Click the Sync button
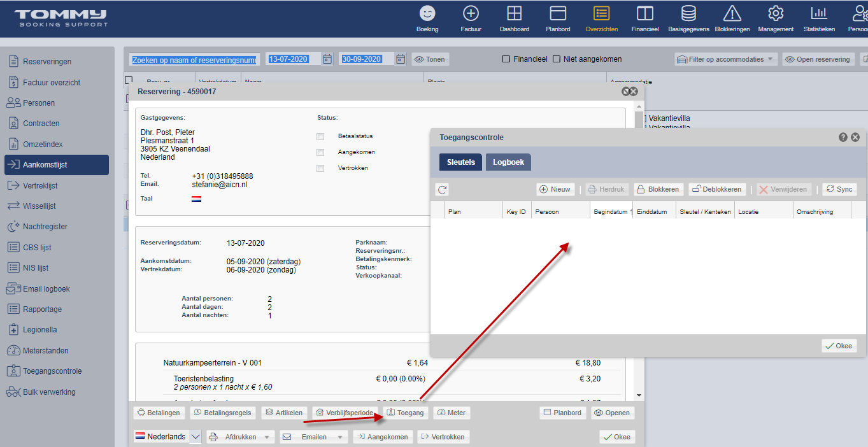This screenshot has height=447, width=868. point(839,189)
